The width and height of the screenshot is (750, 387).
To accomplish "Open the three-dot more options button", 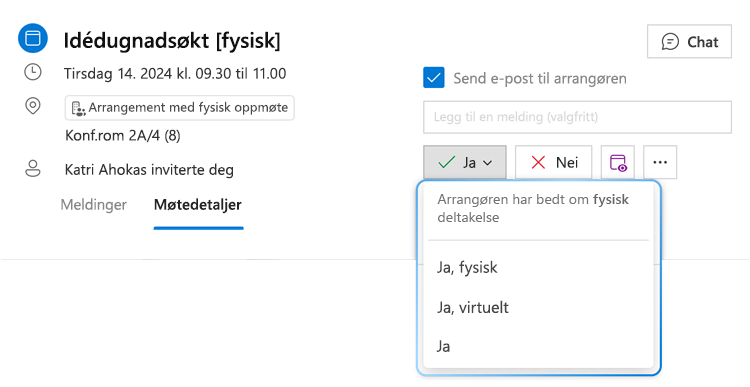I will pos(660,163).
